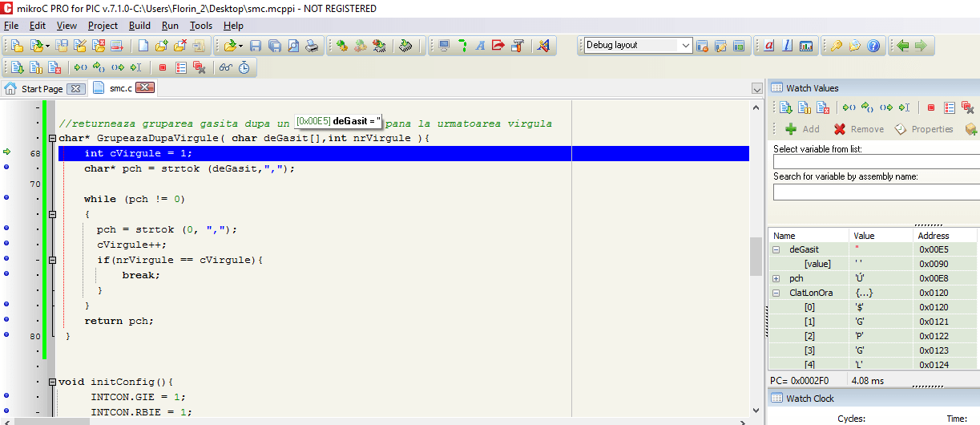Click Clear Breakpoints icon in main debug toolbar
The height and width of the screenshot is (425, 980).
[x=200, y=68]
